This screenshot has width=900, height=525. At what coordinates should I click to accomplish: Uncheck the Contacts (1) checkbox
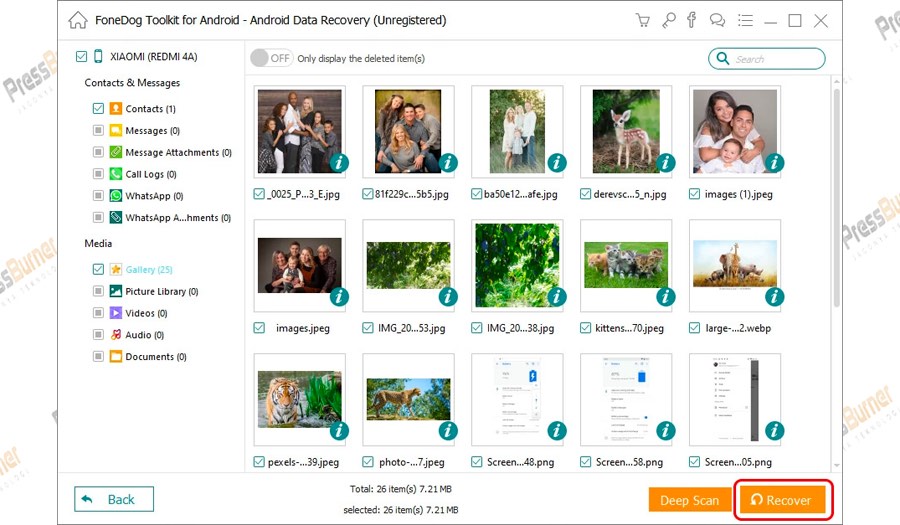98,109
